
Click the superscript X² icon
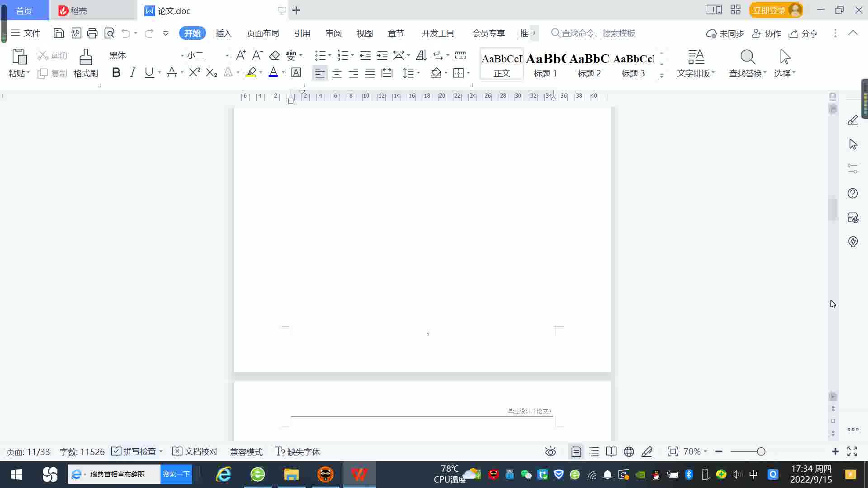(194, 73)
